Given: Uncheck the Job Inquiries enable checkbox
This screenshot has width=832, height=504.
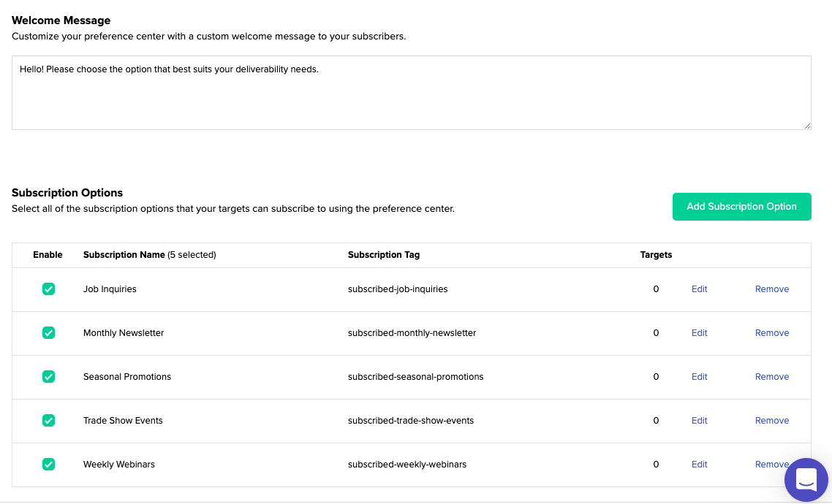Looking at the screenshot, I should [x=48, y=289].
